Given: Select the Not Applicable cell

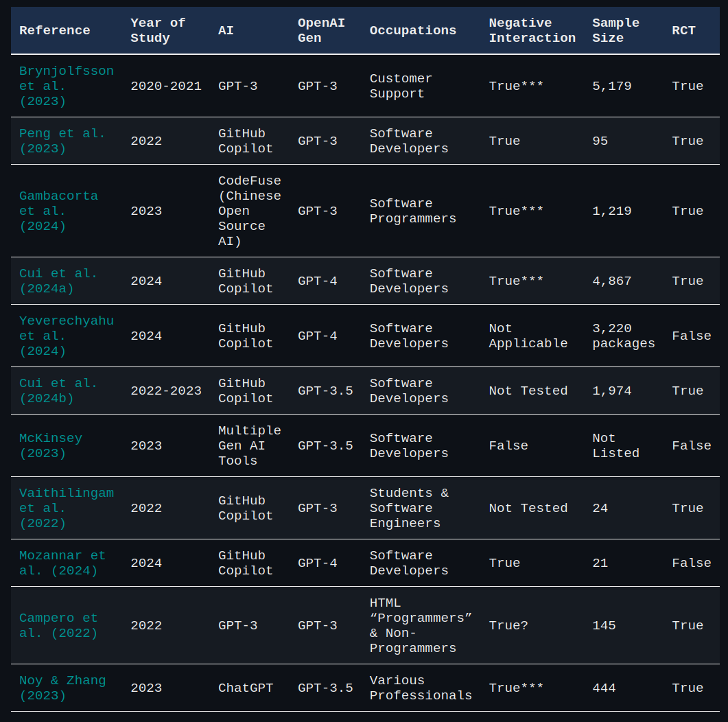Looking at the screenshot, I should [x=528, y=336].
